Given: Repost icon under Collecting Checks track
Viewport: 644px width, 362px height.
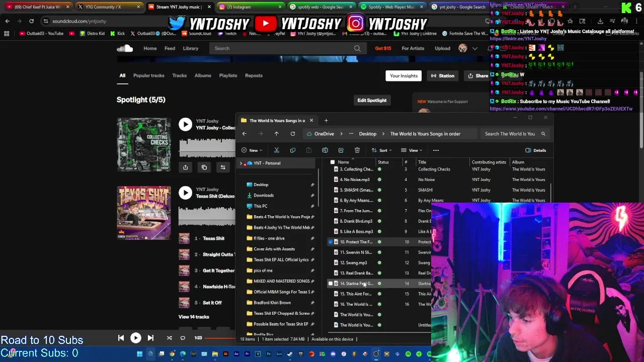Looking at the screenshot, I should tap(223, 167).
